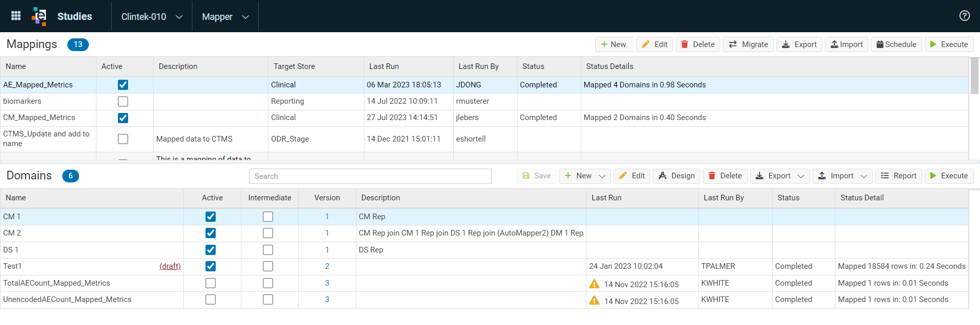Open version 1 link for CM 1
The image size is (980, 325).
(x=327, y=217)
